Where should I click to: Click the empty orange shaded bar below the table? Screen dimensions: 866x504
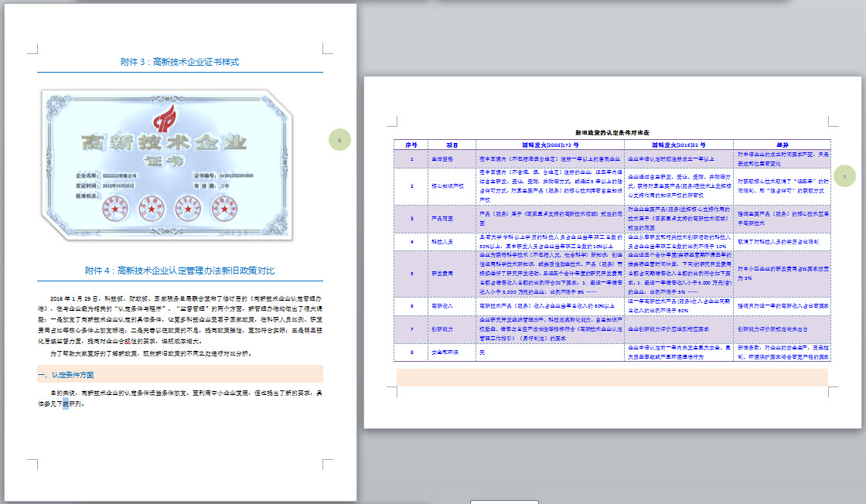[612, 377]
